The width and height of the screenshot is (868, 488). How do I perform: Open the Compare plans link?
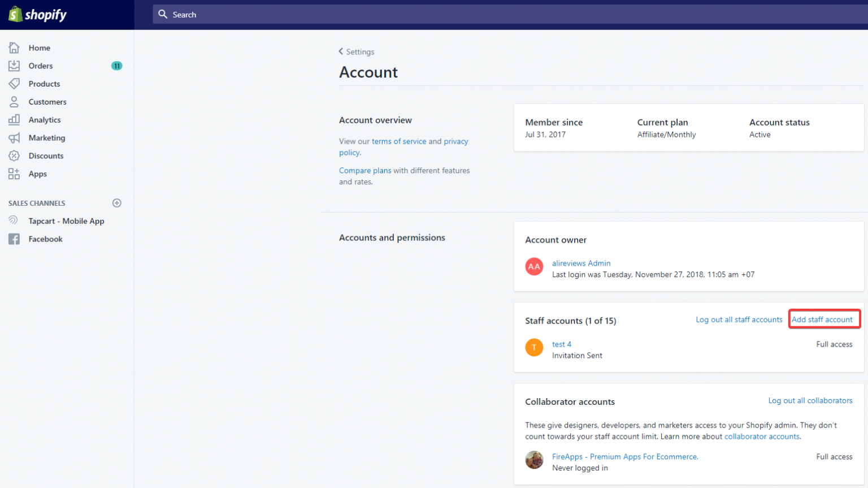pos(365,170)
